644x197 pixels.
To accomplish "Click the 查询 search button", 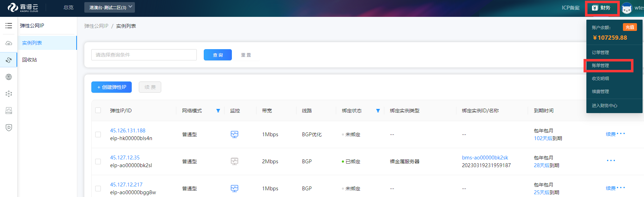I will (x=218, y=55).
